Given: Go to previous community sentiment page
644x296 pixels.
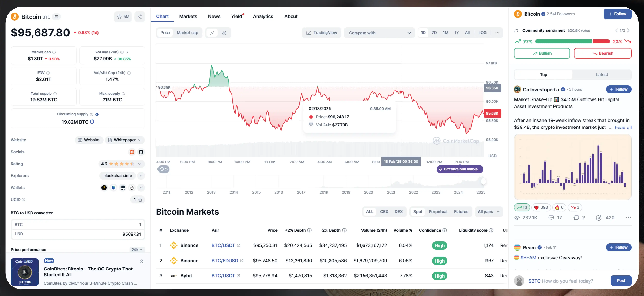Looking at the screenshot, I should (x=616, y=31).
